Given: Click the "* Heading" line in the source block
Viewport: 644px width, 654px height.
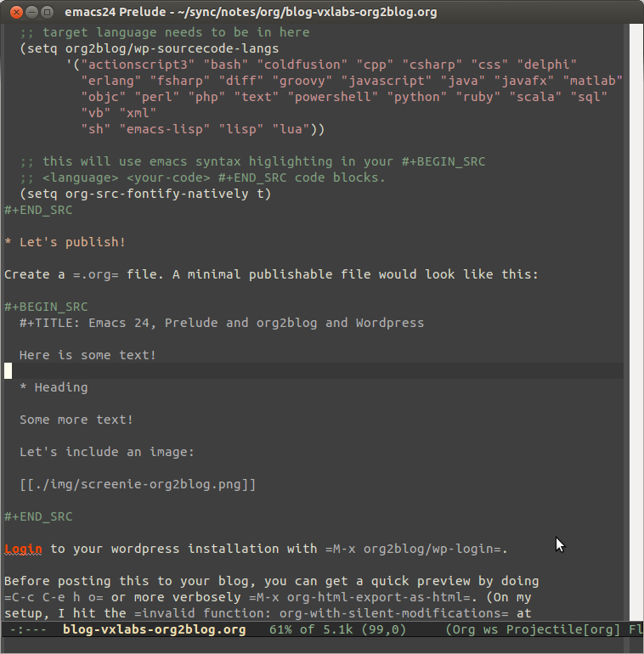Looking at the screenshot, I should [x=54, y=387].
